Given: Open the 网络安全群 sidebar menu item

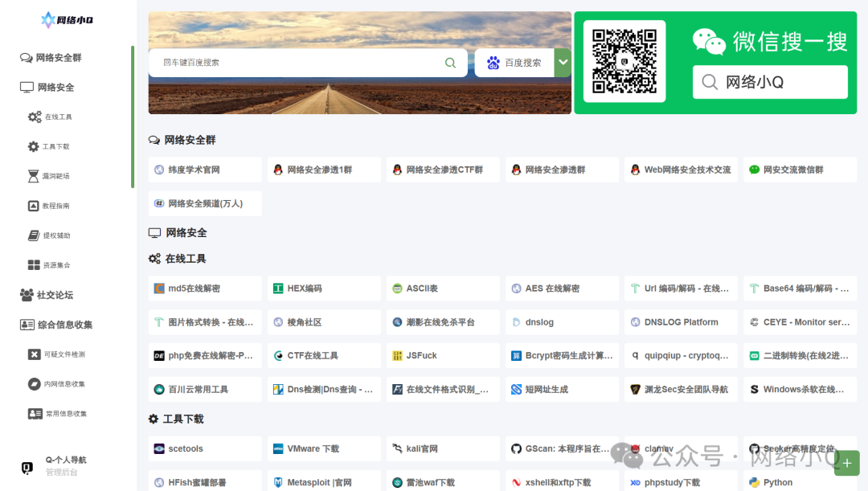Looking at the screenshot, I should (51, 58).
